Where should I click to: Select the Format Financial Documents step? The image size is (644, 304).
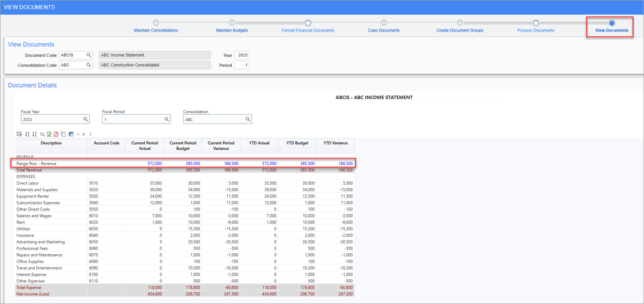[307, 30]
